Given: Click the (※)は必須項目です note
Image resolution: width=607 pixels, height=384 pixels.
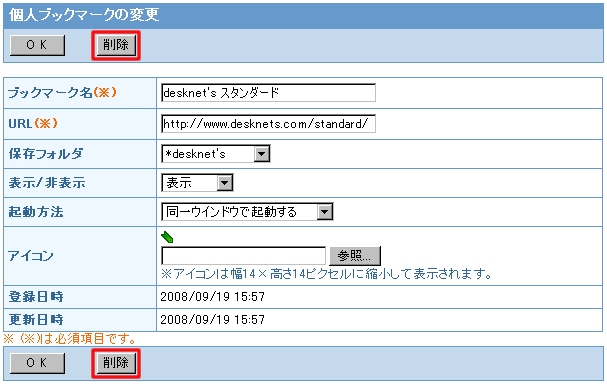Looking at the screenshot, I should point(70,339).
